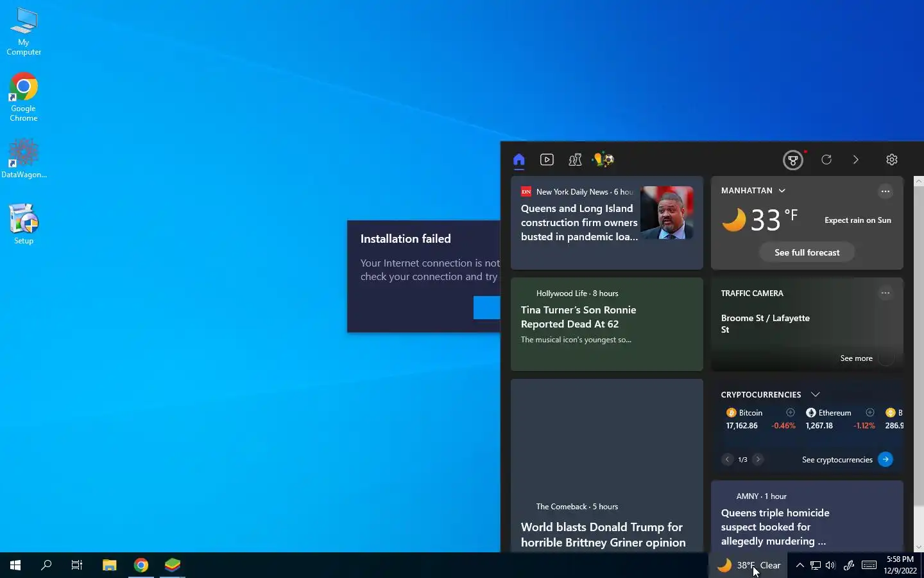924x578 pixels.
Task: Click the taskbar weather 38°F Clear widget
Action: [748, 565]
